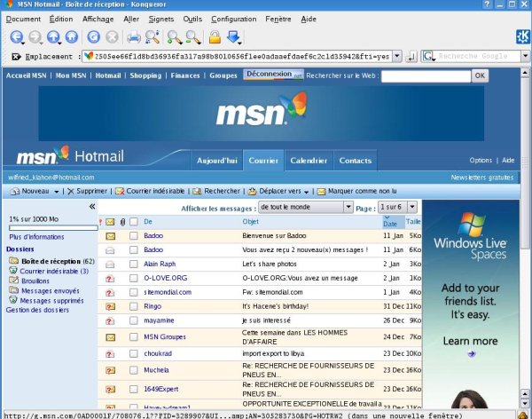This screenshot has width=532, height=419.
Task: Clear the location bar with the arrow icon
Action: coord(16,57)
